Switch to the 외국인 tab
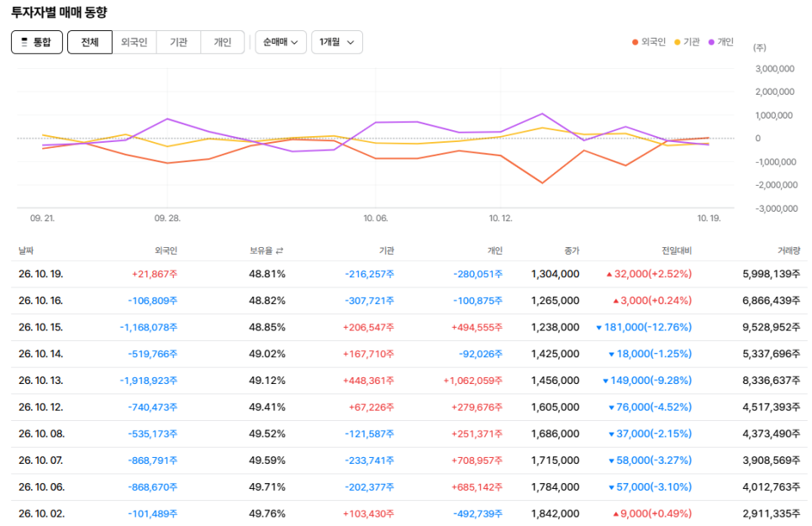Viewport: 812px width, 526px height. pos(134,42)
